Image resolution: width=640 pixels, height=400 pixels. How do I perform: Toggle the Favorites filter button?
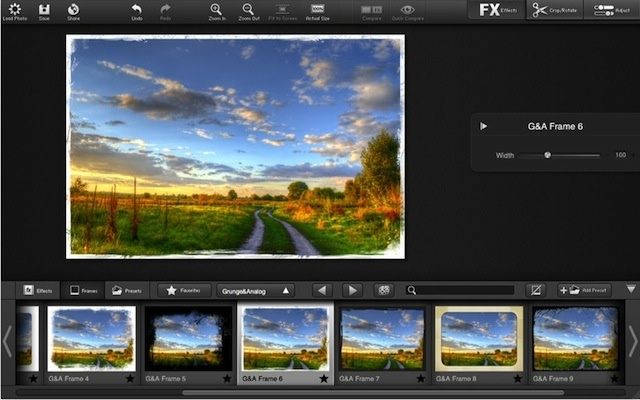click(184, 290)
